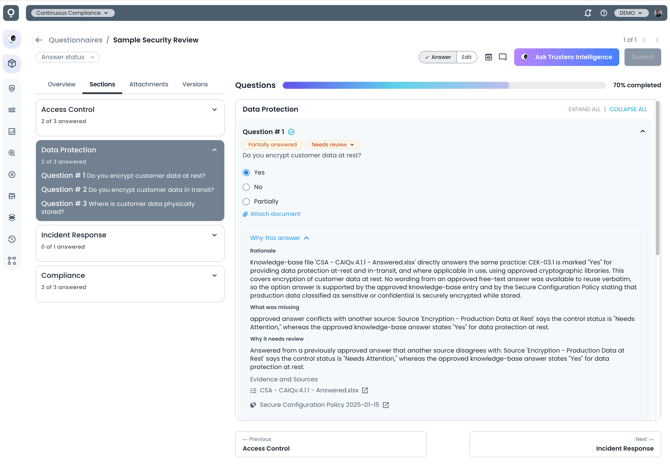Select the No radio option
The image size is (670, 466).
tap(246, 187)
